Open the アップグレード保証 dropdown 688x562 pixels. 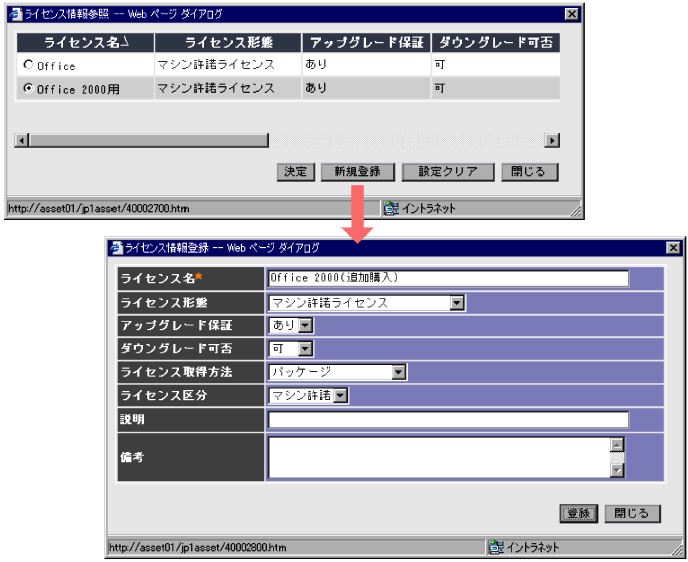pos(305,326)
